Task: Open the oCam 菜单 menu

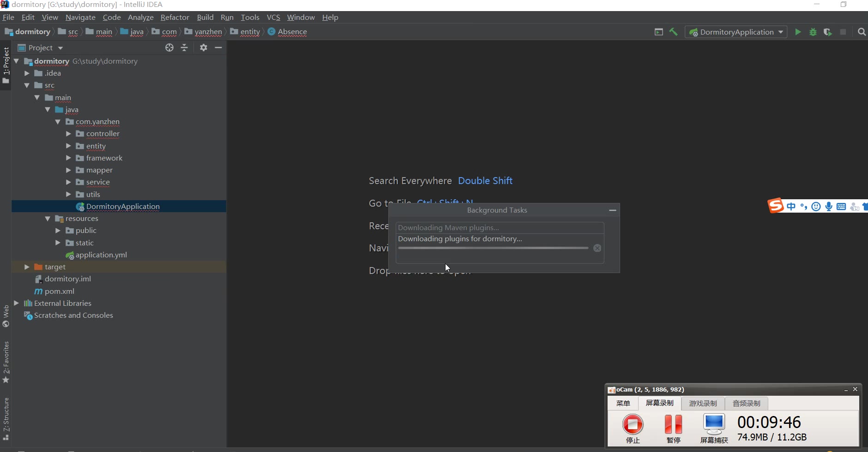Action: point(623,404)
